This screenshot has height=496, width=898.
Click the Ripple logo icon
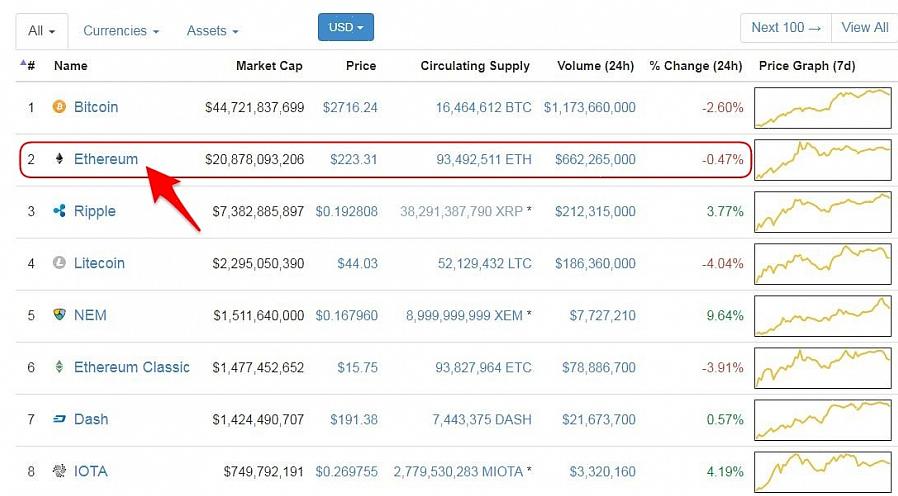[59, 211]
